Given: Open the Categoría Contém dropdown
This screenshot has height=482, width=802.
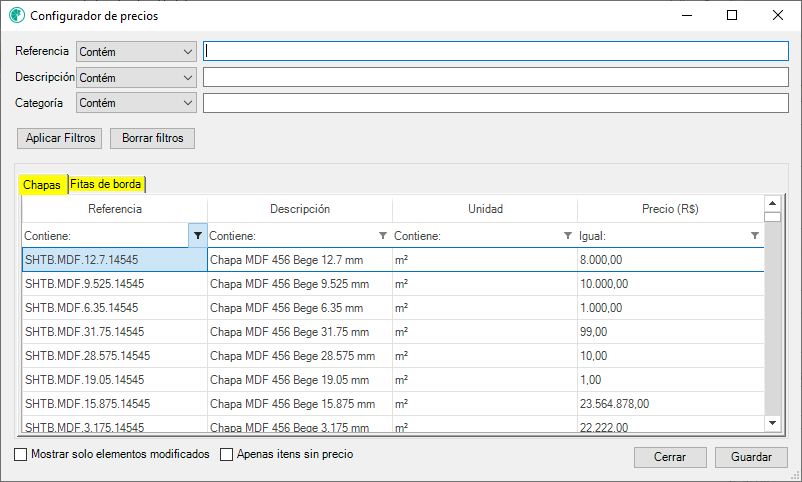Looking at the screenshot, I should pyautogui.click(x=137, y=103).
